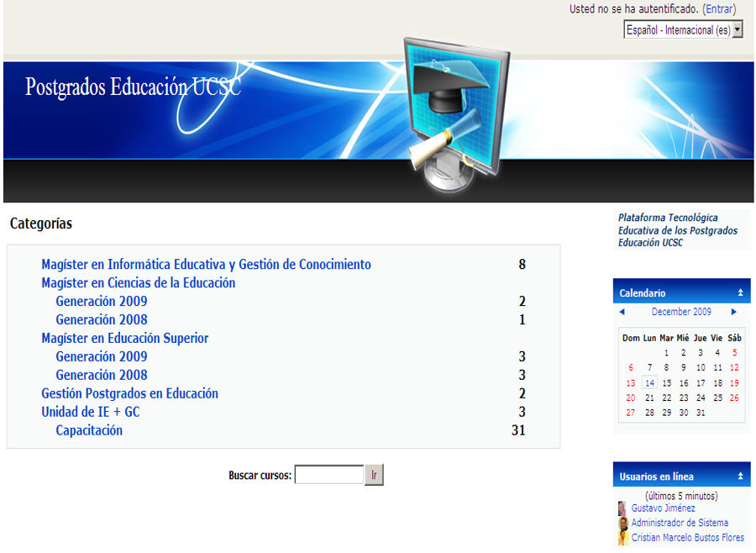Open Gestión Postgrados en Educación category
This screenshot has width=756, height=553.
click(129, 393)
